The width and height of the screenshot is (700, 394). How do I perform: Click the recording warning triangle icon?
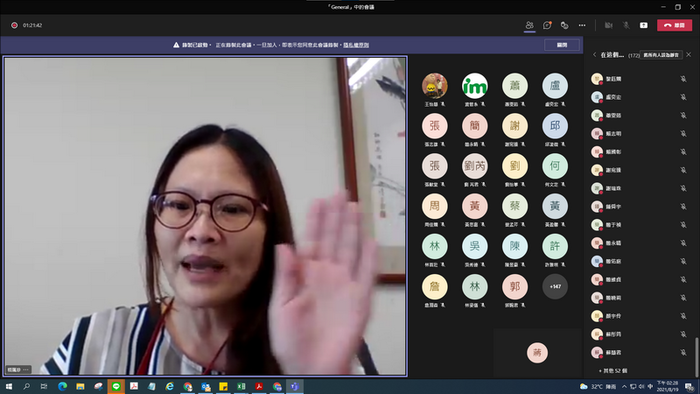[176, 45]
